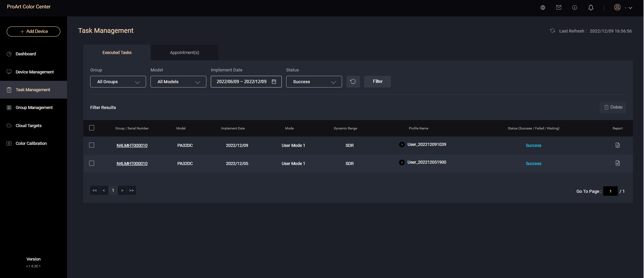Open the All Models dropdown
The image size is (644, 278).
pyautogui.click(x=178, y=82)
